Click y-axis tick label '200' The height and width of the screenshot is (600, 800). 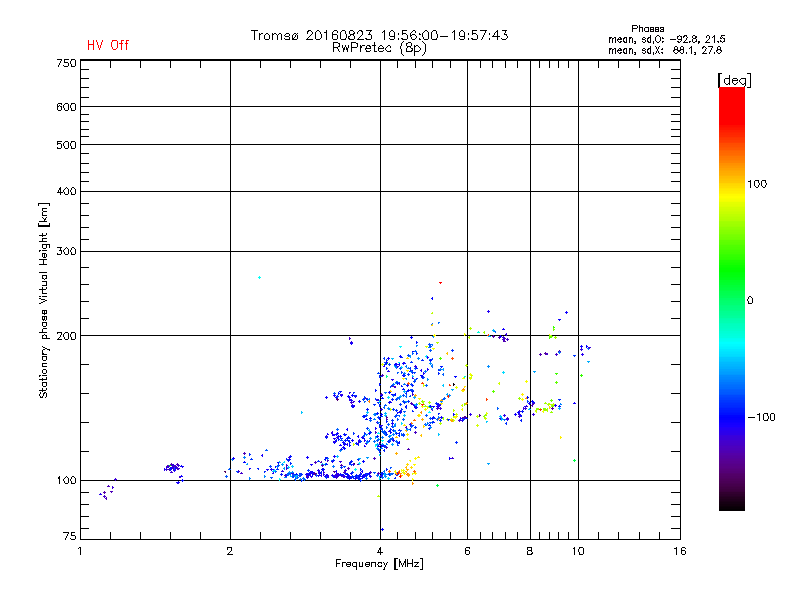pyautogui.click(x=66, y=336)
